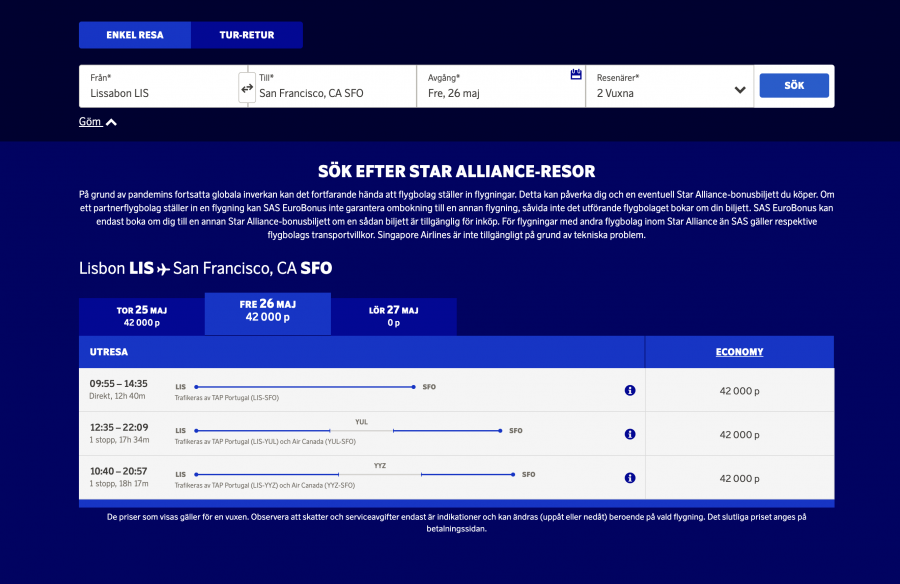Choose 42 000 p fare for YYZ flight

[x=739, y=479]
